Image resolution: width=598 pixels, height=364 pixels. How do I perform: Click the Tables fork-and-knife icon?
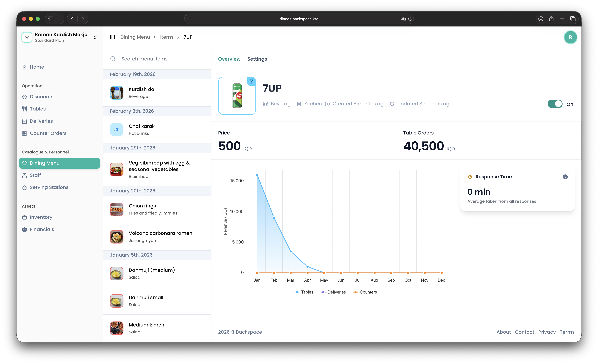25,109
